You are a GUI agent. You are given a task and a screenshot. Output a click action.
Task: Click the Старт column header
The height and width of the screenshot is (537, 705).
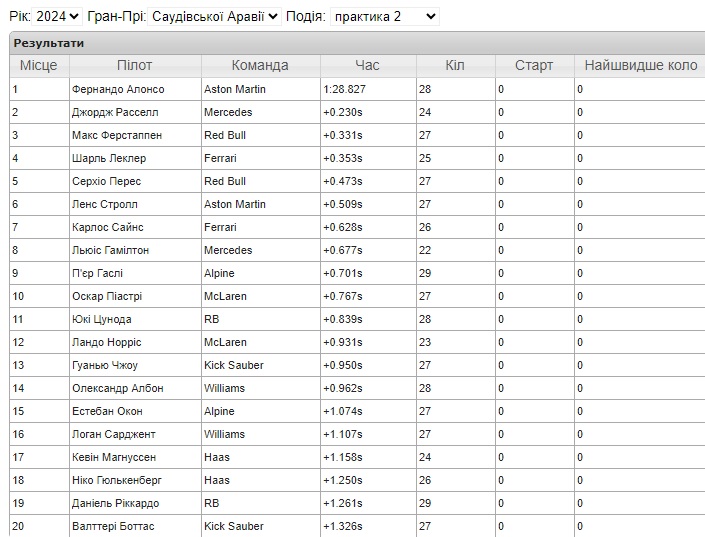point(534,65)
